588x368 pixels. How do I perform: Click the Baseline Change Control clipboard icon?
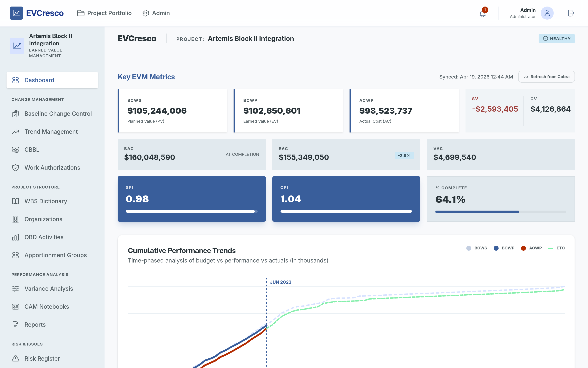[16, 114]
